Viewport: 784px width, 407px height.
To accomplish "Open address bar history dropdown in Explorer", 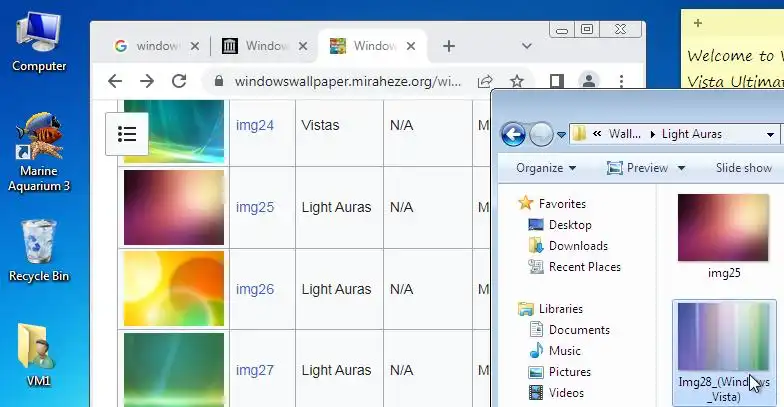I will coord(770,134).
